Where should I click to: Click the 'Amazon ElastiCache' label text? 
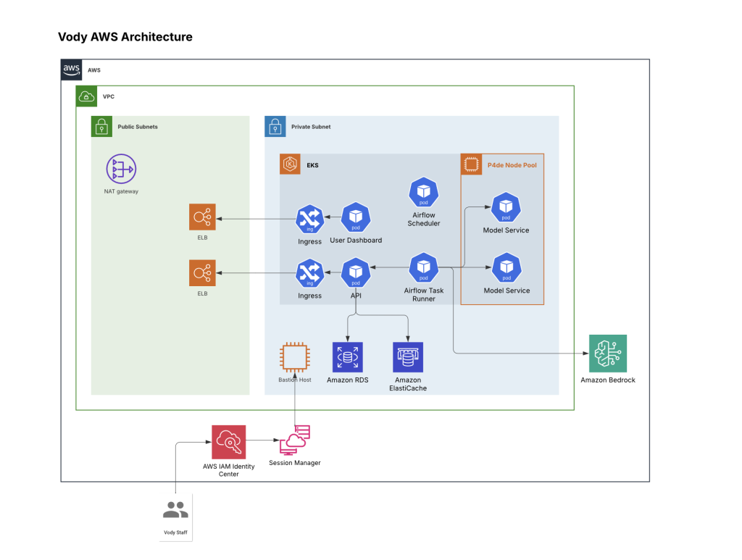(408, 384)
